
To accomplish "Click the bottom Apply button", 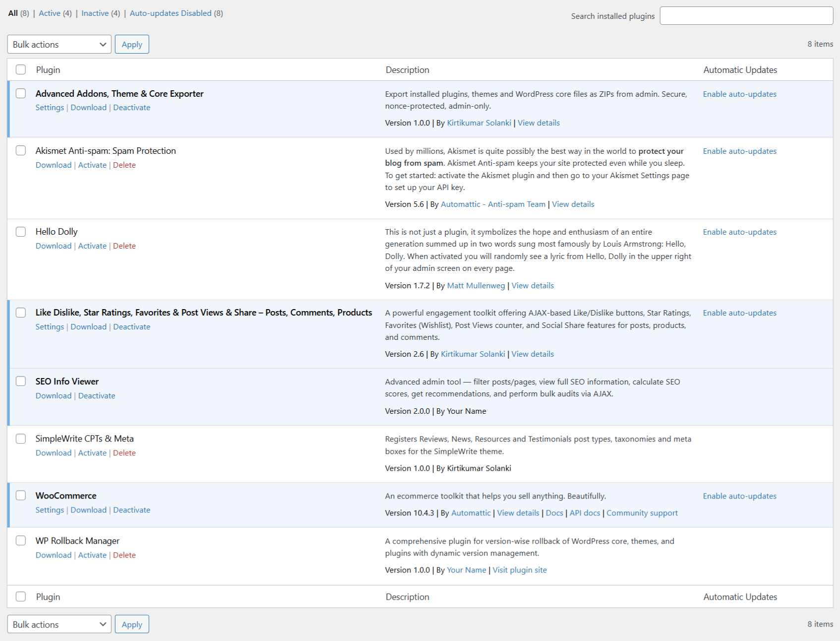I will pyautogui.click(x=132, y=624).
